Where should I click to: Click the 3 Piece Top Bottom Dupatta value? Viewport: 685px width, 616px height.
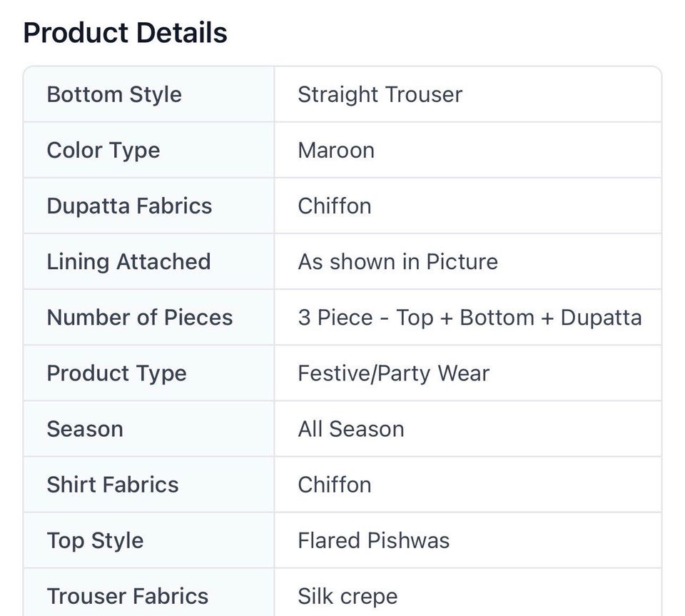coord(470,318)
